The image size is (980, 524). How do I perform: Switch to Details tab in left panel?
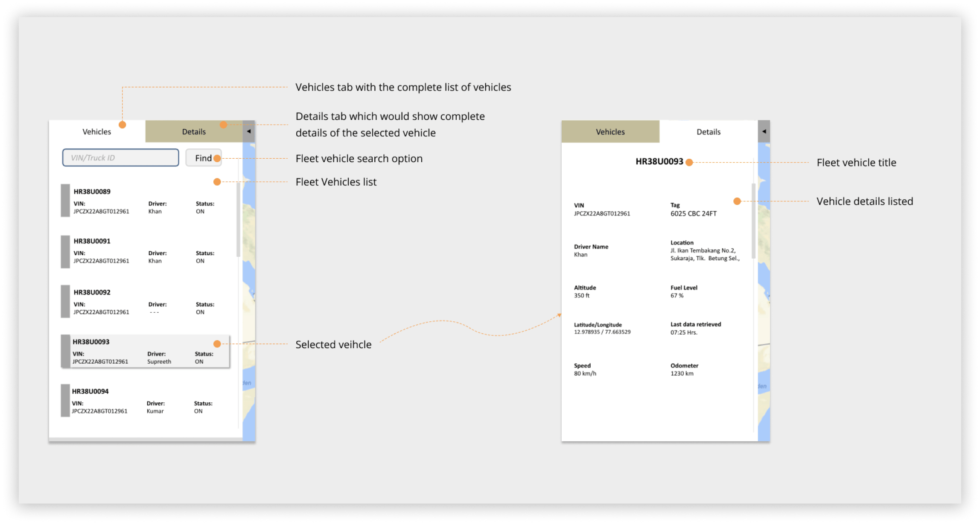(x=194, y=132)
